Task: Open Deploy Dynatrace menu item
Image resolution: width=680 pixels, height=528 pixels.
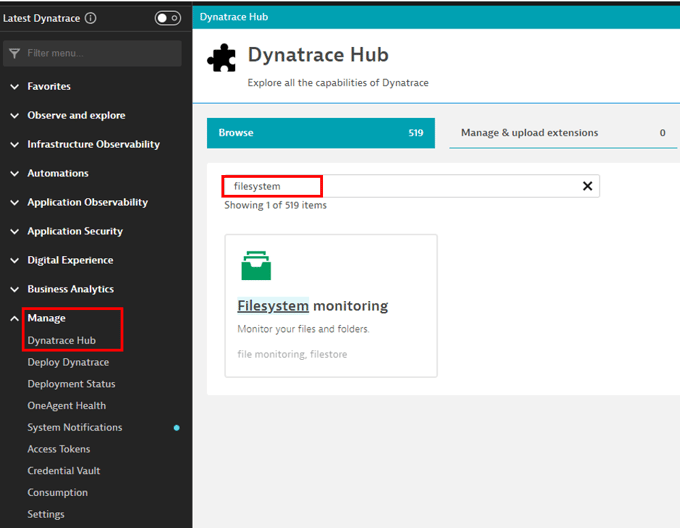Action: pyautogui.click(x=68, y=362)
